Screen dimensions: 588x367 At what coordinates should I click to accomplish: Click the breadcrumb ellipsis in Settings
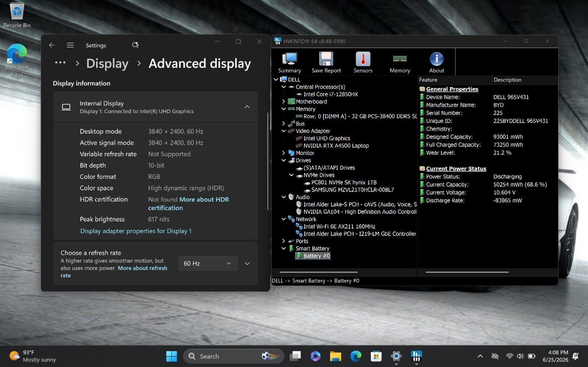pos(60,63)
